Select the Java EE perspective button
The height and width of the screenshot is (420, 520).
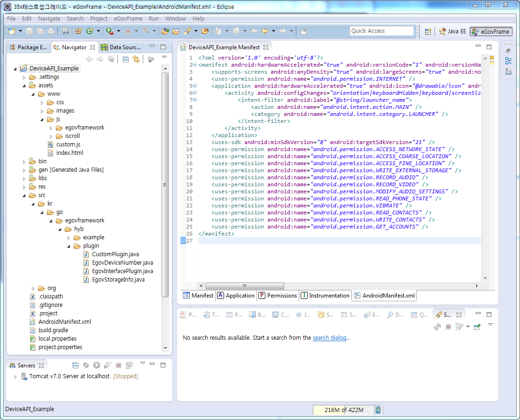pos(452,31)
